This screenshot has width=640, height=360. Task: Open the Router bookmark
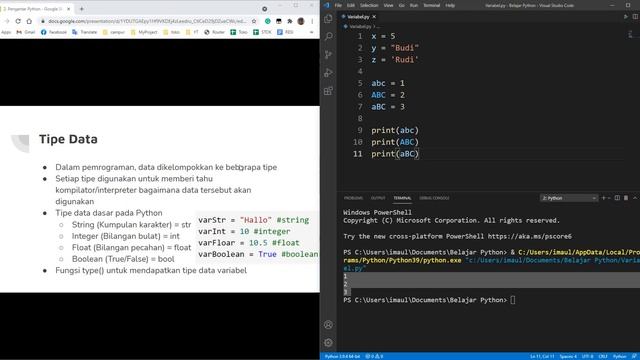pos(214,32)
